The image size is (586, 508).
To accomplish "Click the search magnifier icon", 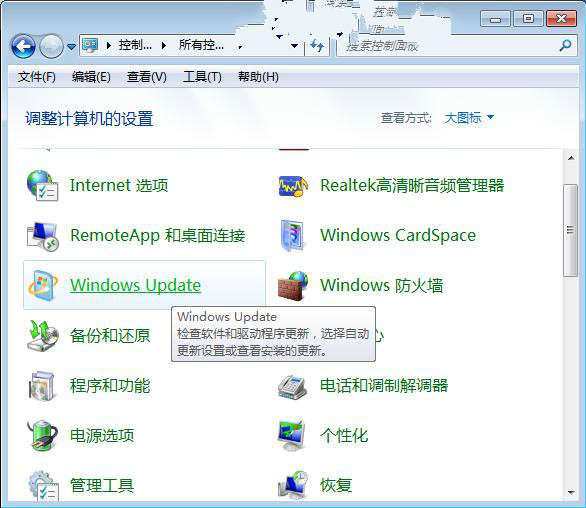I will tap(565, 46).
